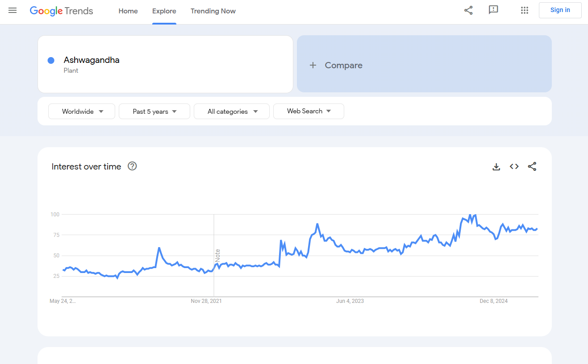
Task: Switch to the Trending Now tab
Action: (213, 11)
